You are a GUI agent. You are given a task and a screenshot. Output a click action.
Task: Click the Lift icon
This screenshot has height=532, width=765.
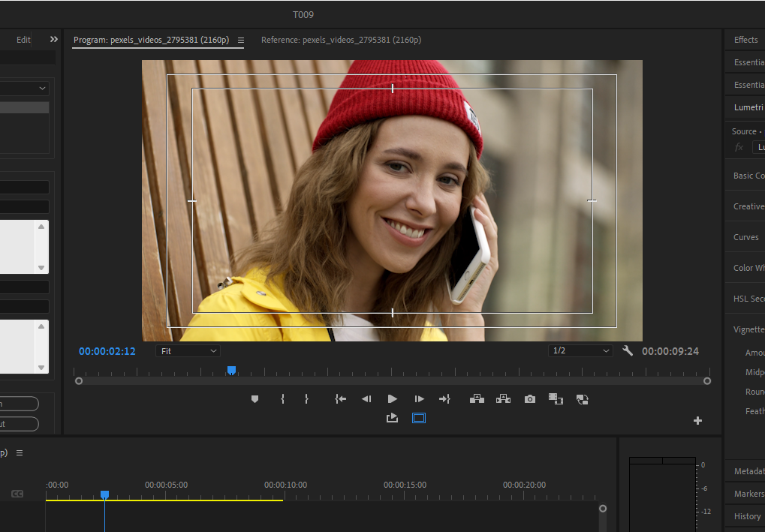coord(477,398)
